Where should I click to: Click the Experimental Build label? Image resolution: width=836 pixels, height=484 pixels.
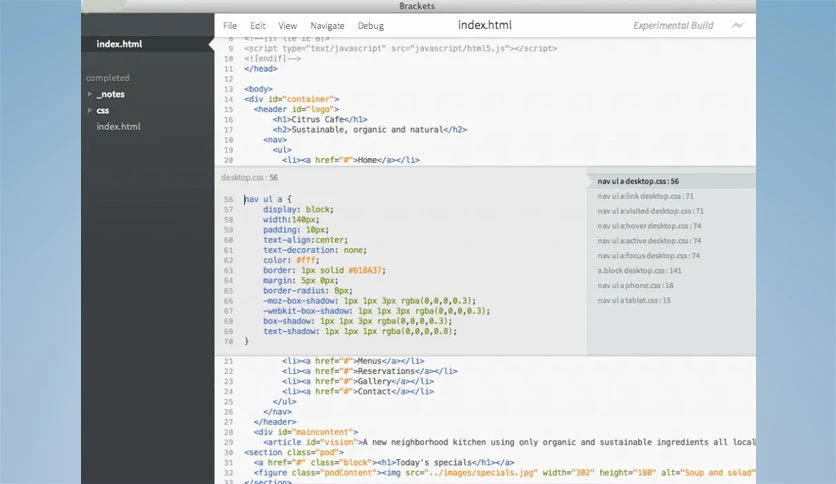click(673, 26)
